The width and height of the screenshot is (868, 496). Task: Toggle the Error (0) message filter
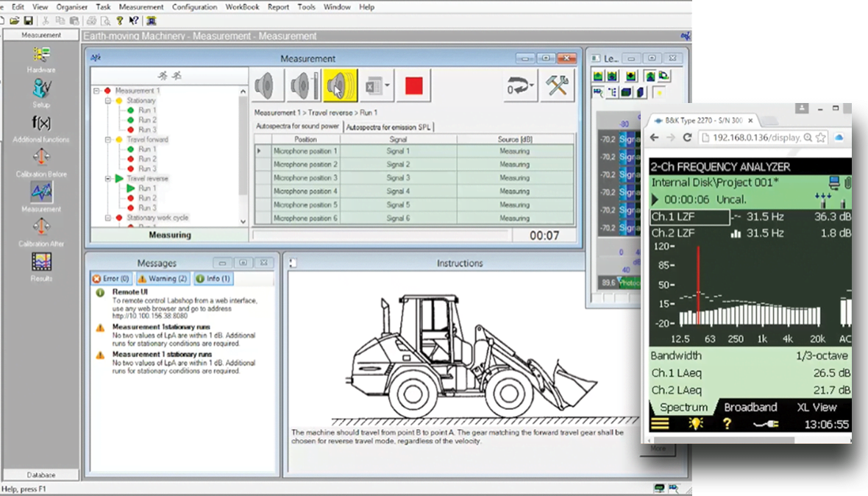coord(110,279)
